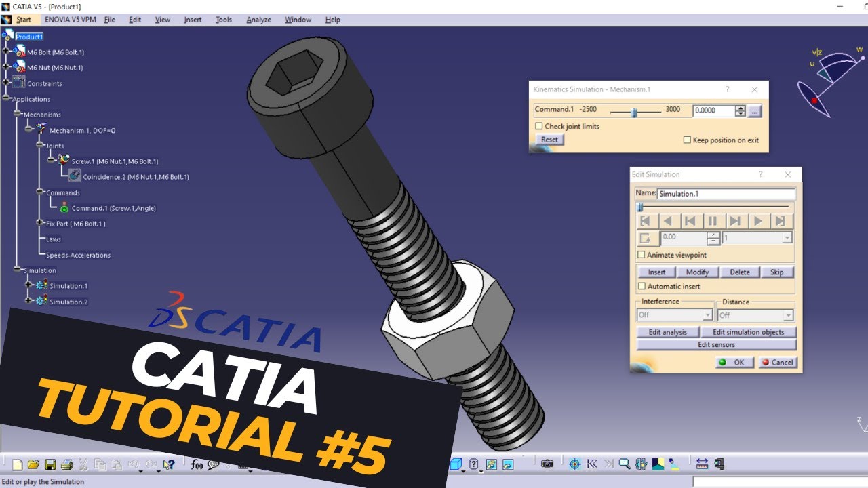Viewport: 868px width, 488px height.
Task: Click Cancel in Edit Simulation dialog
Action: point(777,362)
